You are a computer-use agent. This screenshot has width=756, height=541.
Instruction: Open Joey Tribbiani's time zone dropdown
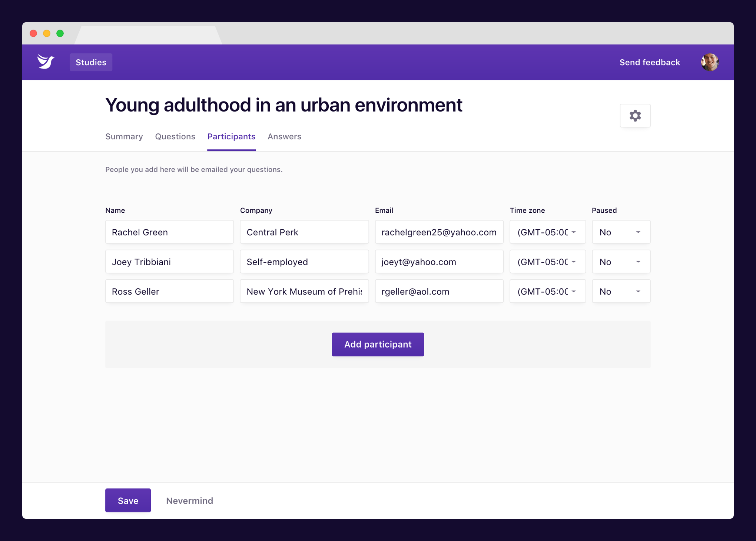(x=547, y=262)
